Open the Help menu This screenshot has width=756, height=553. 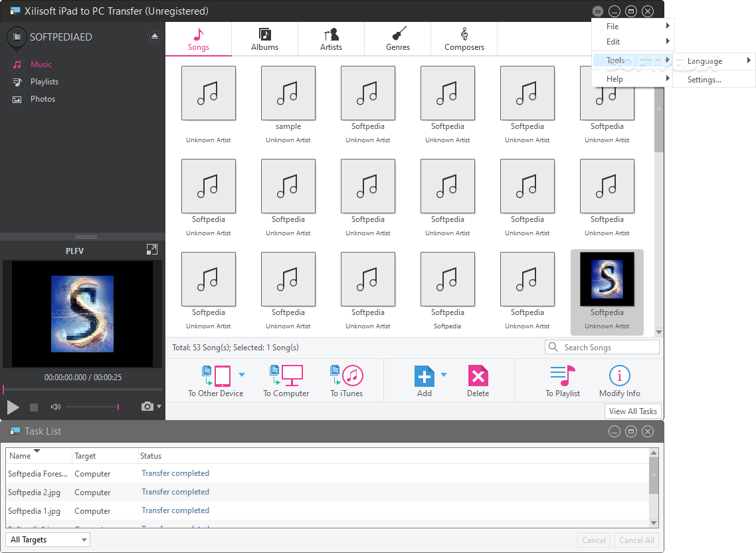tap(632, 78)
